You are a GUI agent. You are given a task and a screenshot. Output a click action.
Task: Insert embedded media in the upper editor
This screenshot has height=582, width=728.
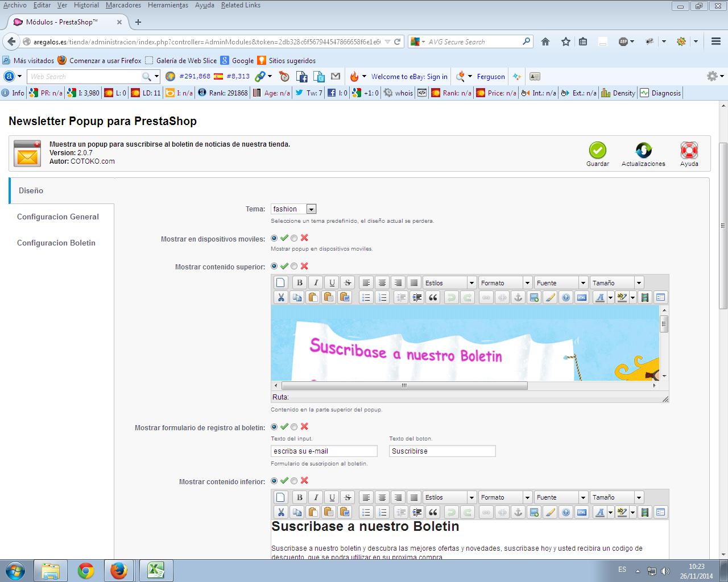tap(644, 297)
